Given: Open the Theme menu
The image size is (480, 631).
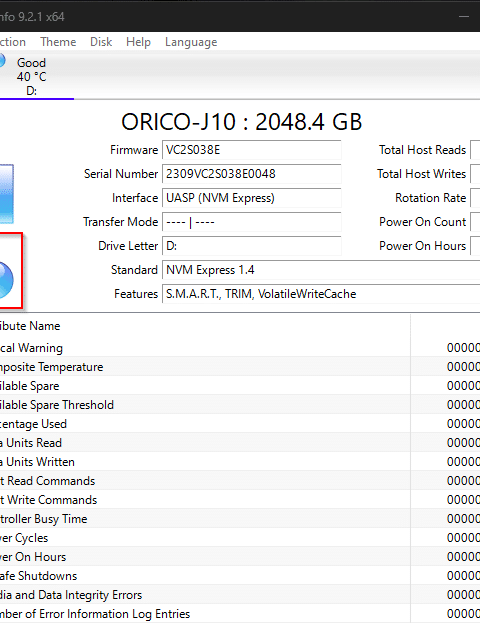Looking at the screenshot, I should click(x=58, y=42).
